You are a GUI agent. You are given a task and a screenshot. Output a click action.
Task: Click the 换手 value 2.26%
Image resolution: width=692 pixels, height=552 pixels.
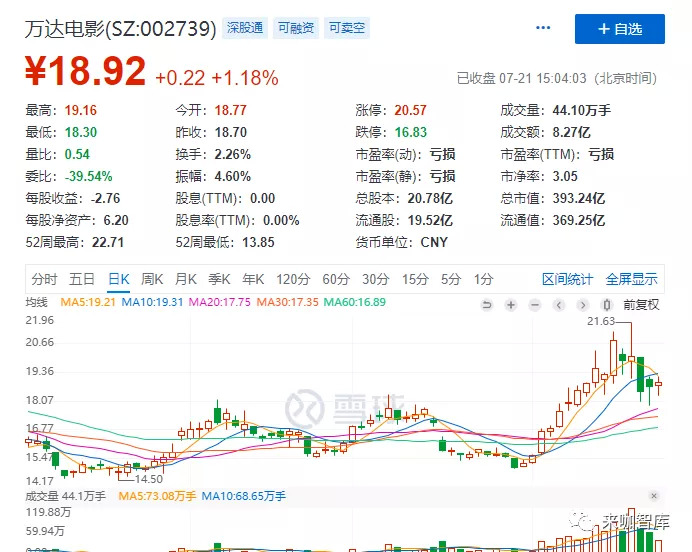tap(233, 154)
